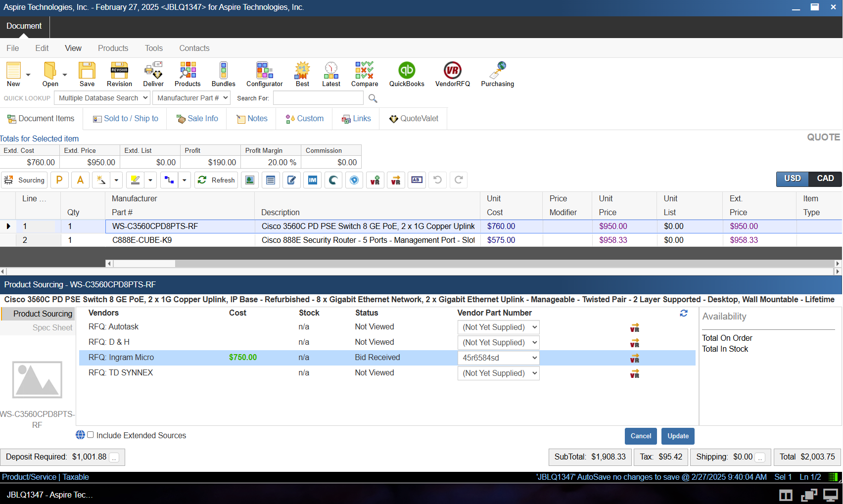The image size is (843, 504).
Task: Switch currency to USD
Action: point(792,179)
